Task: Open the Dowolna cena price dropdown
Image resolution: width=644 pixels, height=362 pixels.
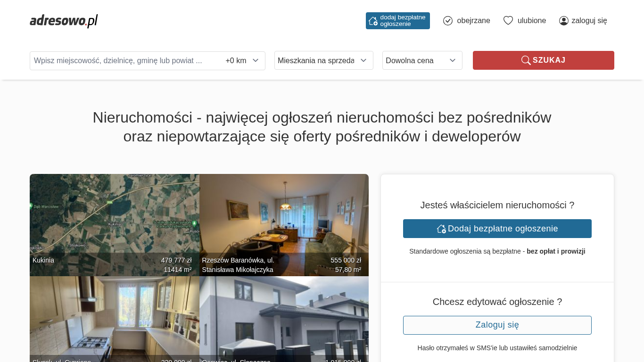Action: point(422,60)
